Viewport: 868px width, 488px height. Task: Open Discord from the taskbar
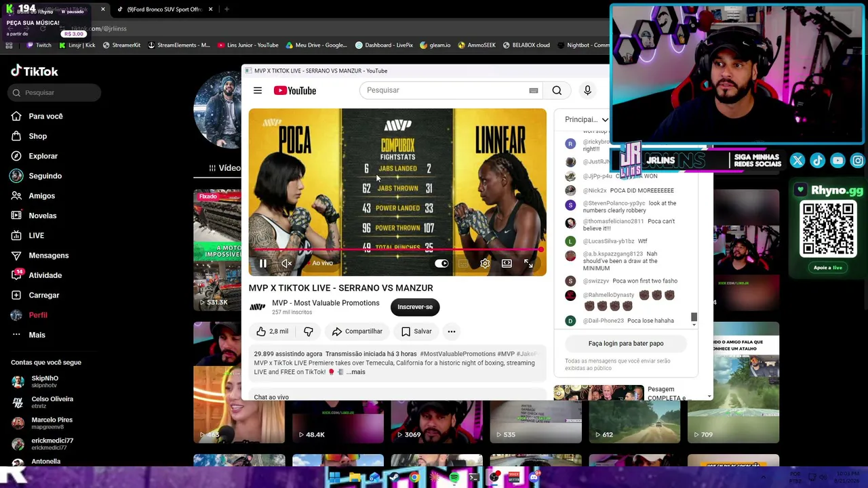click(x=534, y=478)
